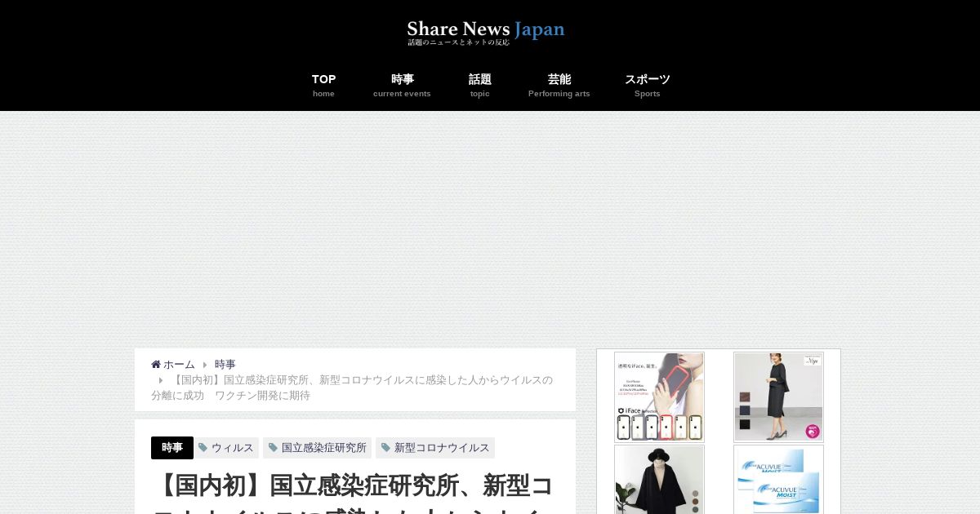
Task: Click tag icon beside 新型コロナウイルス
Action: tap(385, 448)
